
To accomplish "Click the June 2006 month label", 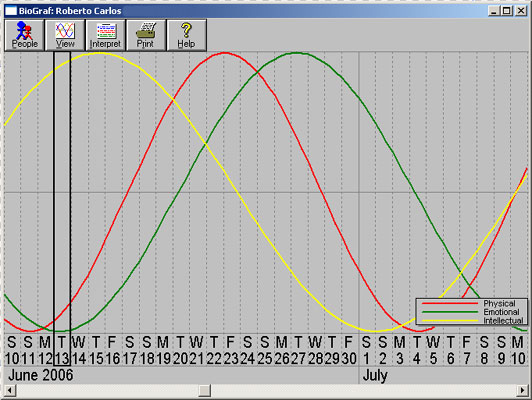I will 41,375.
